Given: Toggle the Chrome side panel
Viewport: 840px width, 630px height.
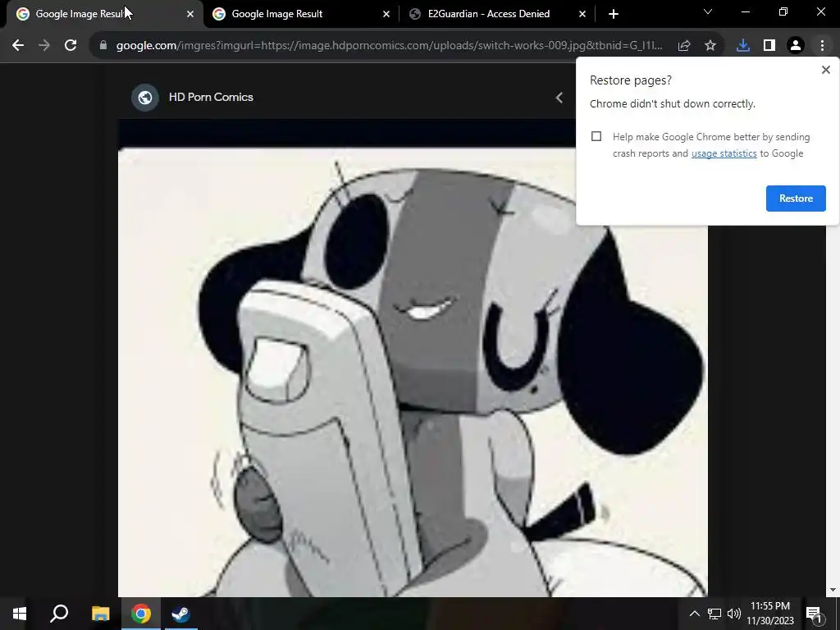Looking at the screenshot, I should (769, 46).
